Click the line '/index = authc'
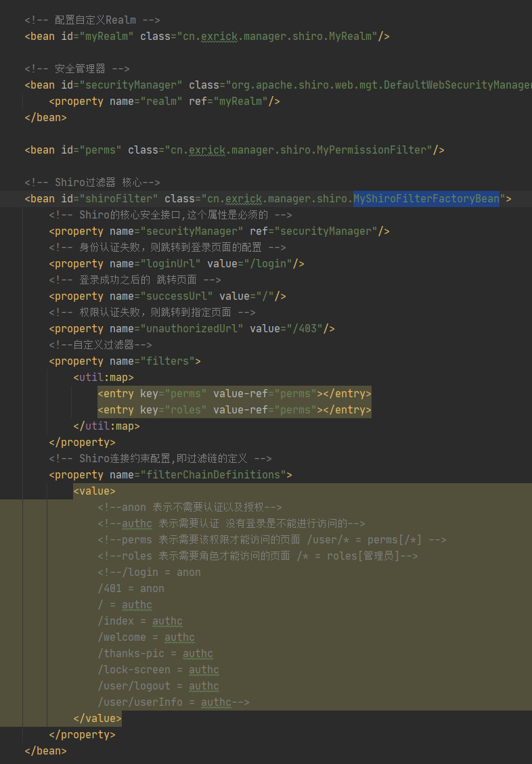Image resolution: width=532 pixels, height=764 pixels. [x=140, y=621]
